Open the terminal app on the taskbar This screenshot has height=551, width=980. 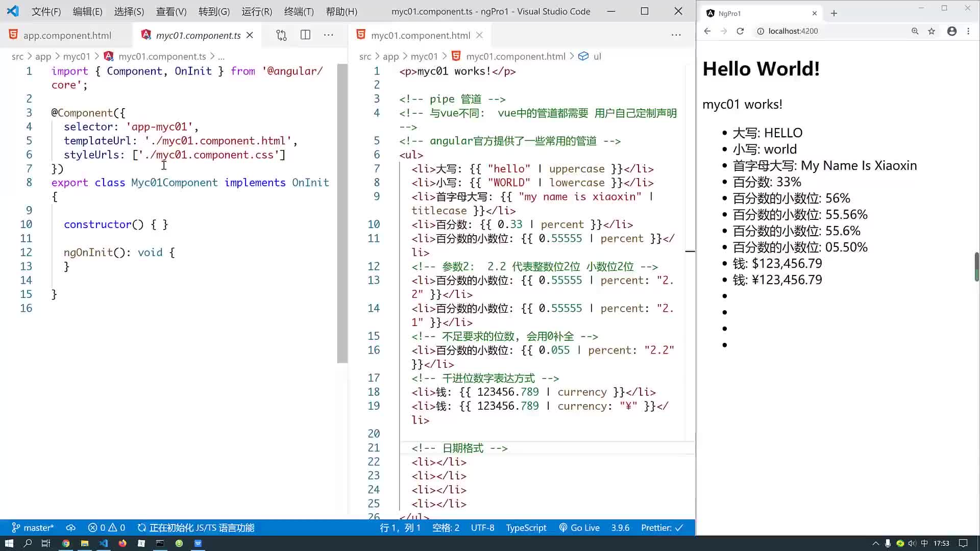(x=160, y=543)
